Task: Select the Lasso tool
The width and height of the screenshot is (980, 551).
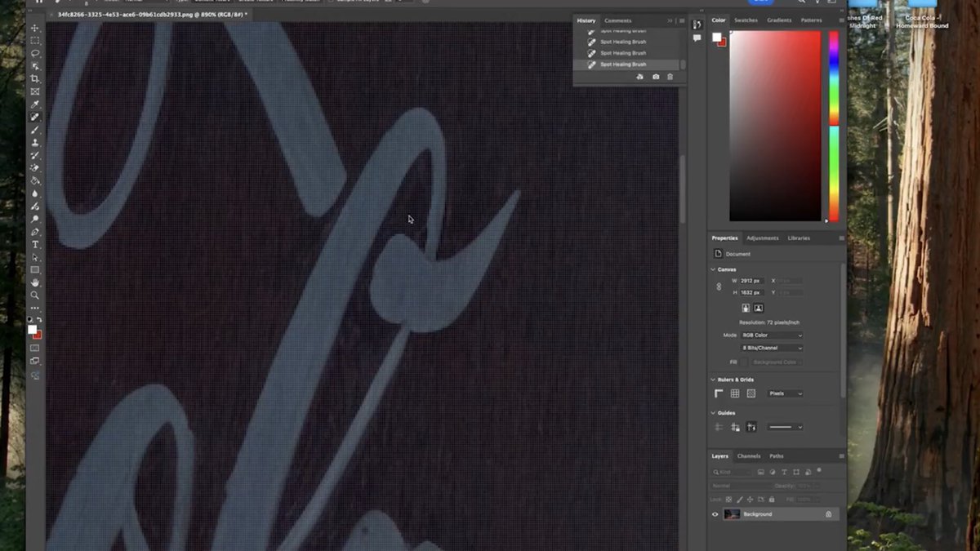Action: 35,53
